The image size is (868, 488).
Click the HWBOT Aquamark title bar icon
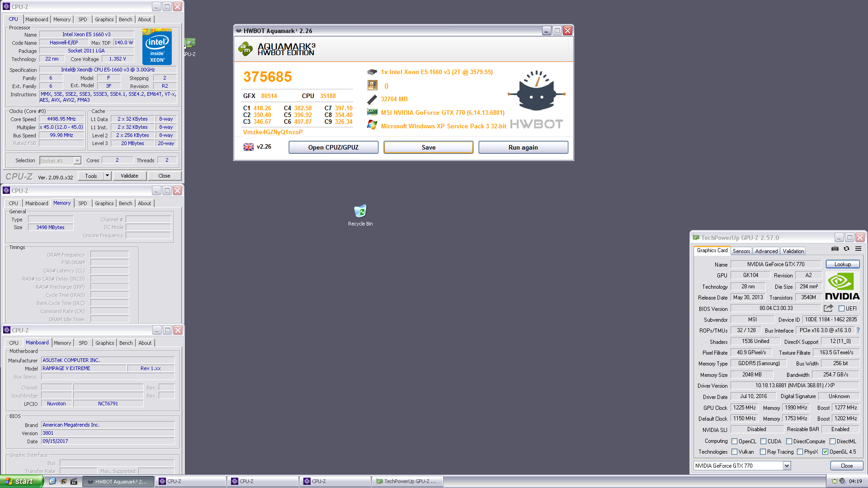pyautogui.click(x=239, y=31)
